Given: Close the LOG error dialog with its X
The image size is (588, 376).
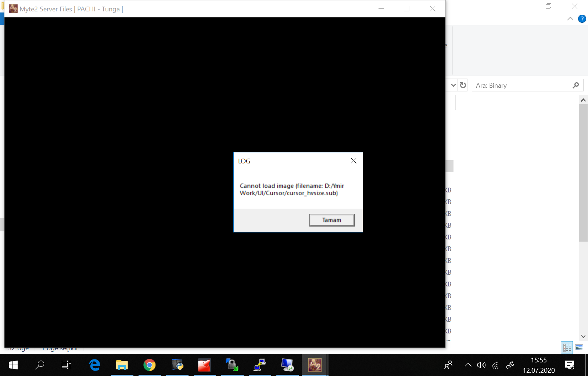Looking at the screenshot, I should tap(354, 161).
